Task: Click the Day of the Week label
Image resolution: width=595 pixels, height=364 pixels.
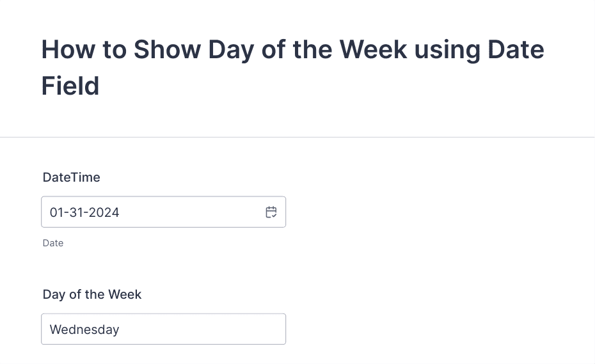Action: pos(92,294)
